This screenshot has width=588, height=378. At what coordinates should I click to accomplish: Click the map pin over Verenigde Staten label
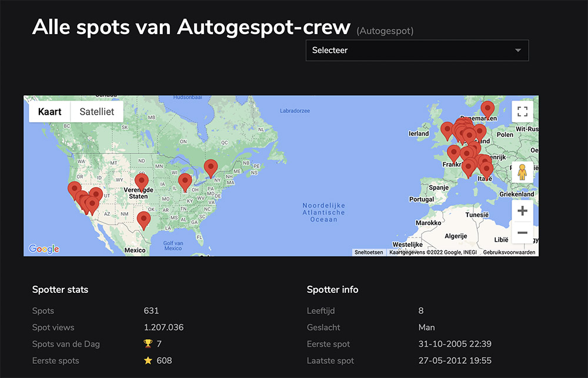(x=141, y=182)
